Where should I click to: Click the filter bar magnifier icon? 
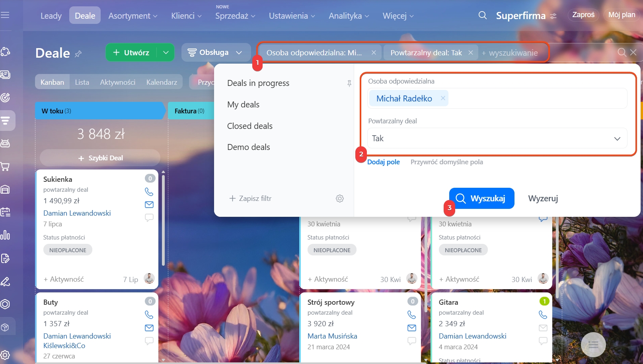[622, 53]
